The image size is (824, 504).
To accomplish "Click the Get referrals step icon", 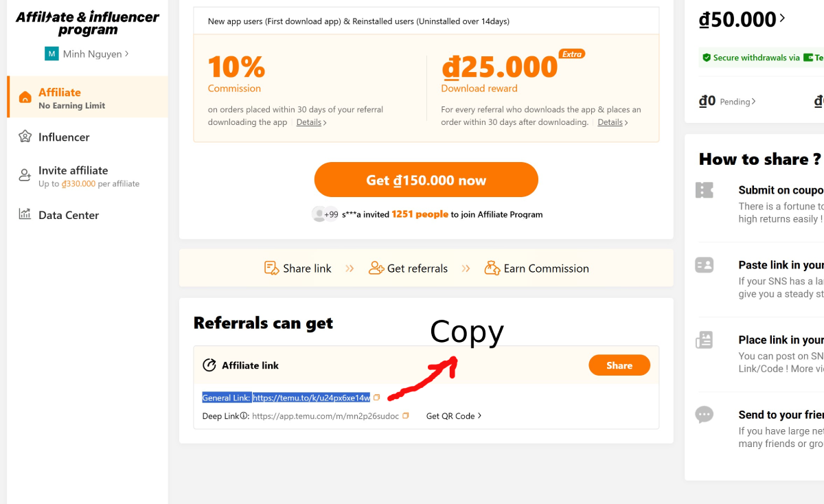I will click(376, 268).
